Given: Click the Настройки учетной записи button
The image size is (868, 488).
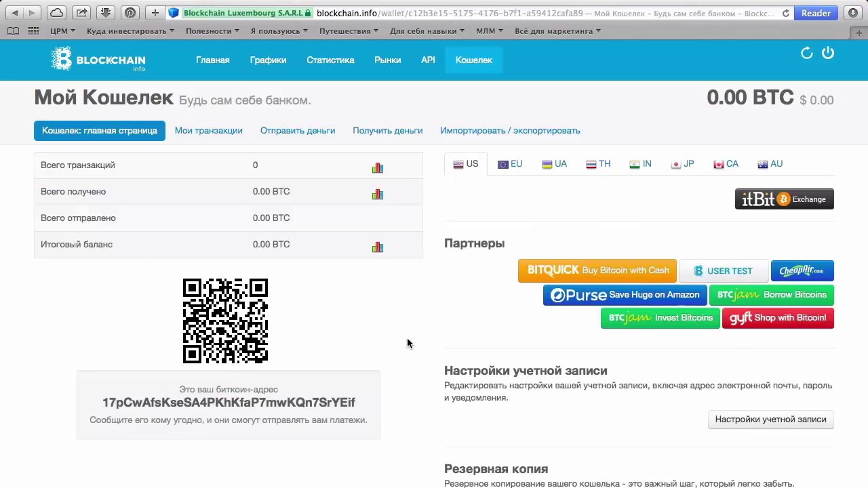Looking at the screenshot, I should click(771, 420).
